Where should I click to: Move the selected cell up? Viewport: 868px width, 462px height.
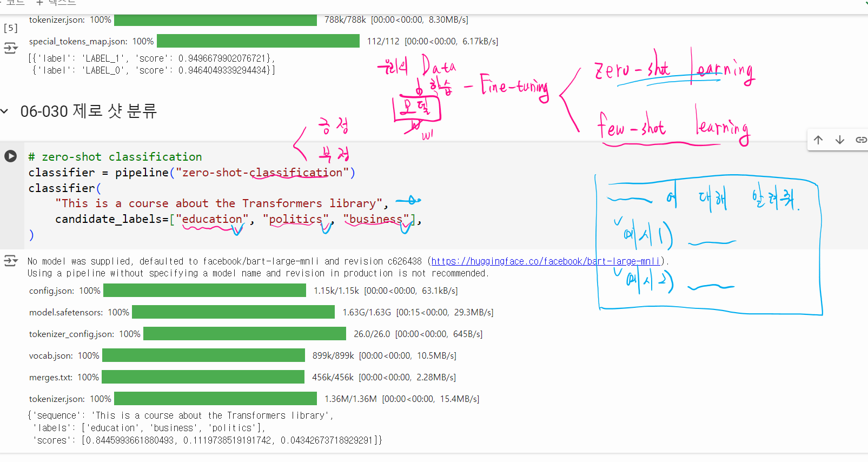point(818,140)
